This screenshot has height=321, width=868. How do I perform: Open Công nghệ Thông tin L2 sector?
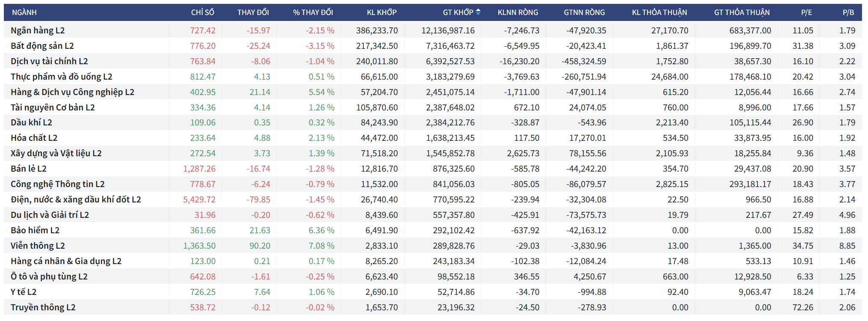(x=58, y=184)
